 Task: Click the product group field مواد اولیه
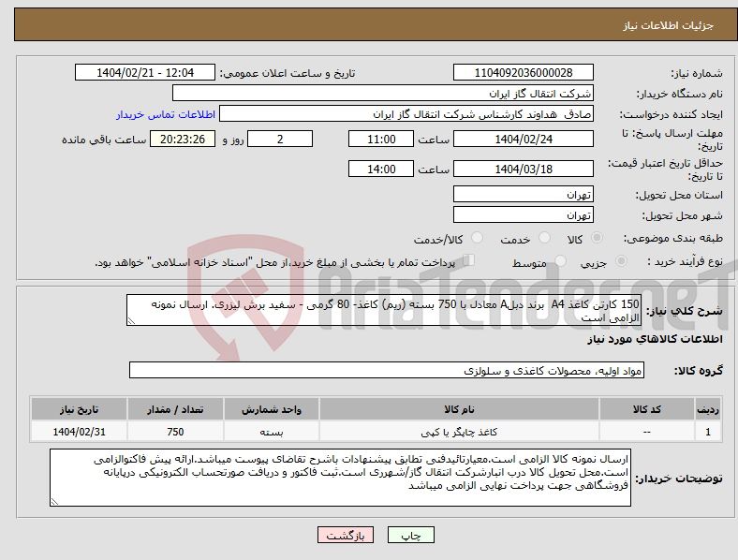click(387, 370)
